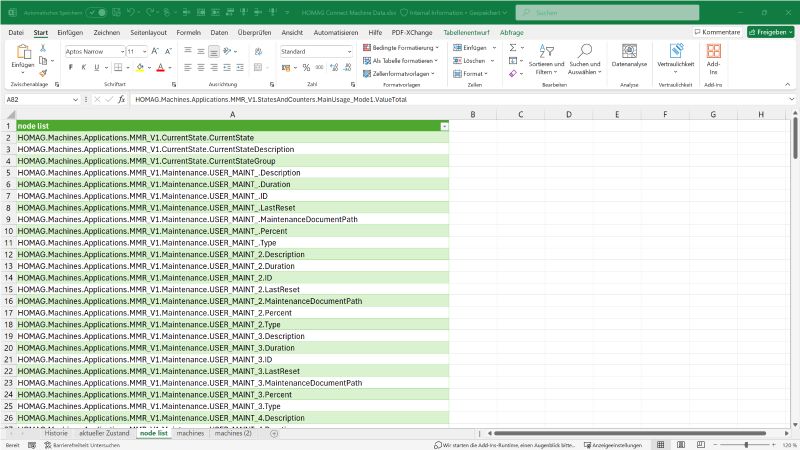Image resolution: width=800 pixels, height=450 pixels.
Task: Decrease font size with smaller A icon
Action: tap(168, 52)
